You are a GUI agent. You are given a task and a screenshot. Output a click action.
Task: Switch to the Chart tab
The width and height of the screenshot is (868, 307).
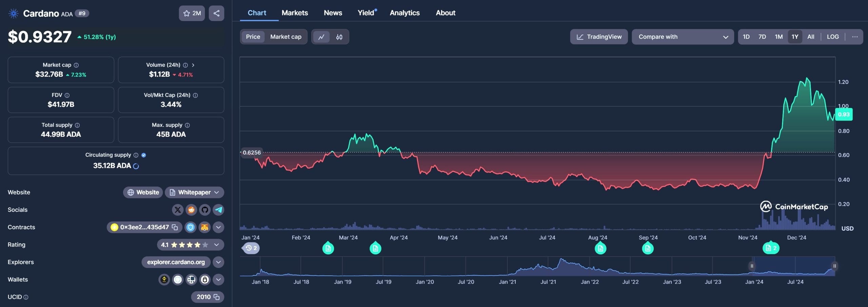[x=257, y=13]
